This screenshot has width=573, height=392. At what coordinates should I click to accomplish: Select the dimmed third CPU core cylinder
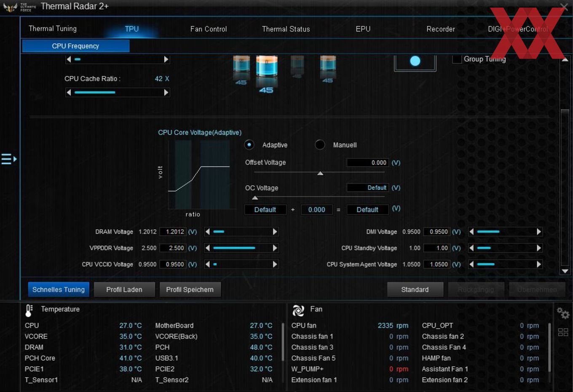[x=297, y=67]
